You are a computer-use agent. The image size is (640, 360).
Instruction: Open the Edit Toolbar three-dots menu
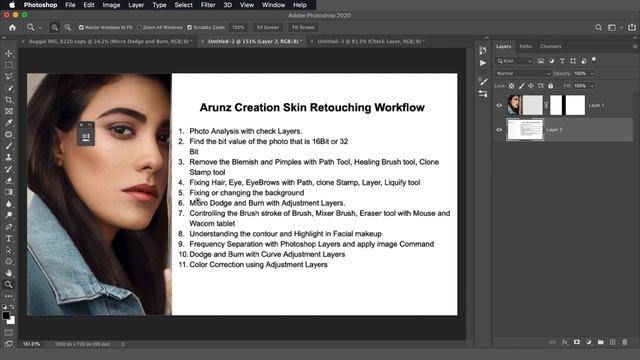pos(9,296)
